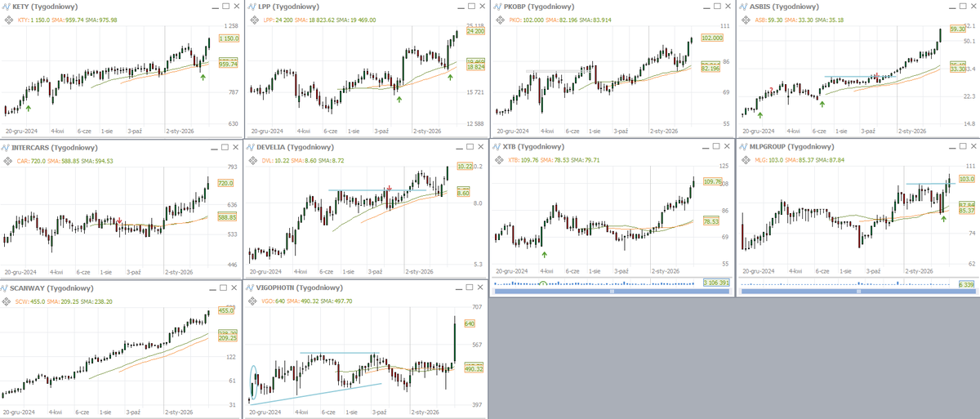Screen dimensions: 980x419
Task: Click the chart icon in KETY window title
Action: (x=7, y=7)
